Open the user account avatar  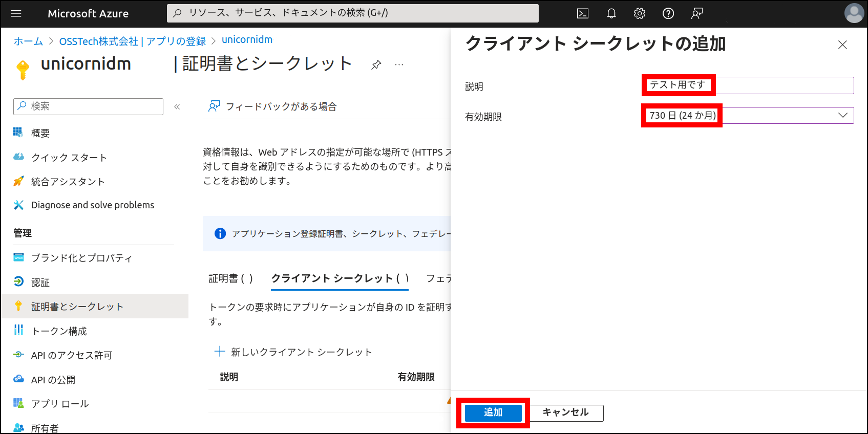point(854,13)
